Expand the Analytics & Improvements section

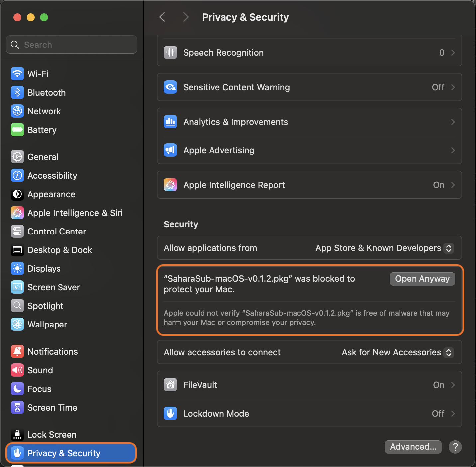tap(309, 122)
